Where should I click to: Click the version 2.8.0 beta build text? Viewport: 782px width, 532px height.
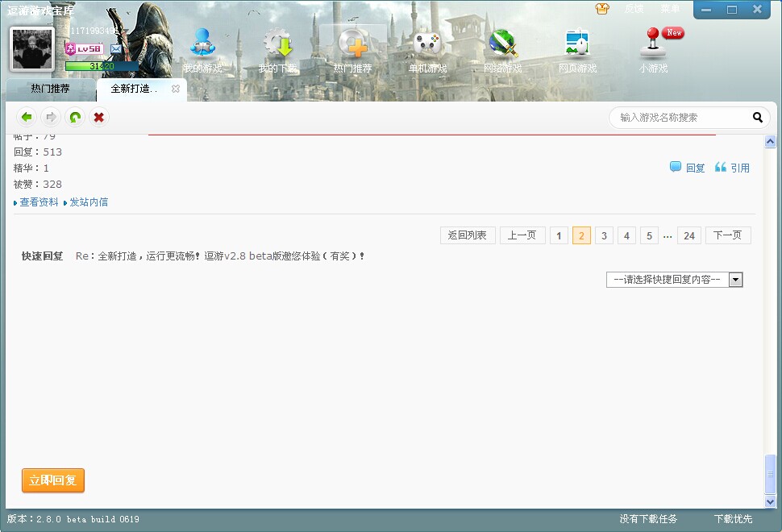(73, 519)
